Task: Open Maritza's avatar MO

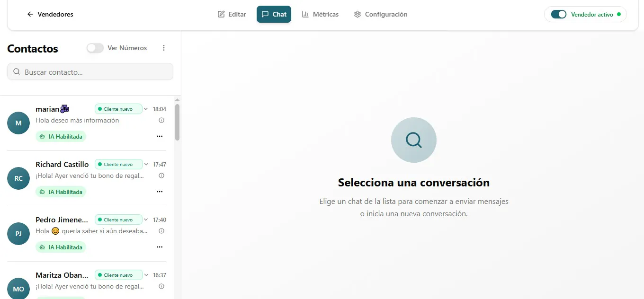Action: tap(18, 289)
